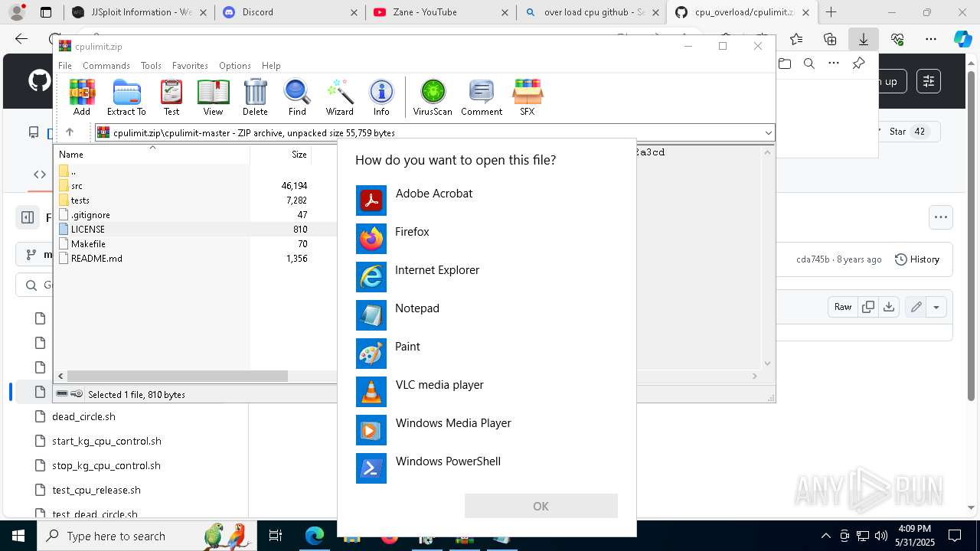
Task: Click the Delete trash icon
Action: [x=255, y=97]
